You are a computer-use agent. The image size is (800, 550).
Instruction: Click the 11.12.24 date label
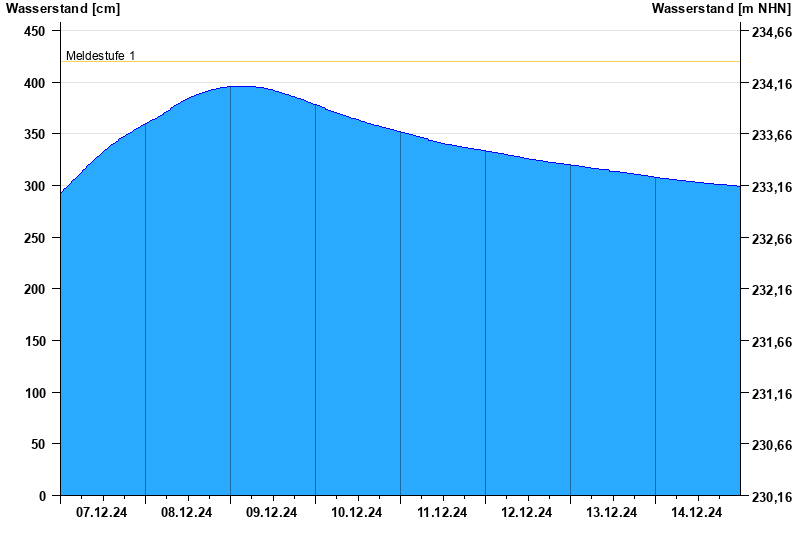click(442, 512)
